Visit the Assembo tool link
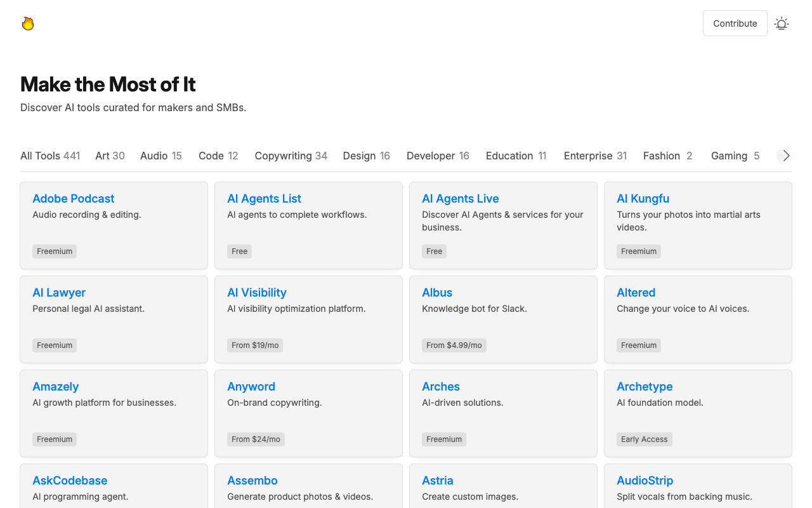 252,481
